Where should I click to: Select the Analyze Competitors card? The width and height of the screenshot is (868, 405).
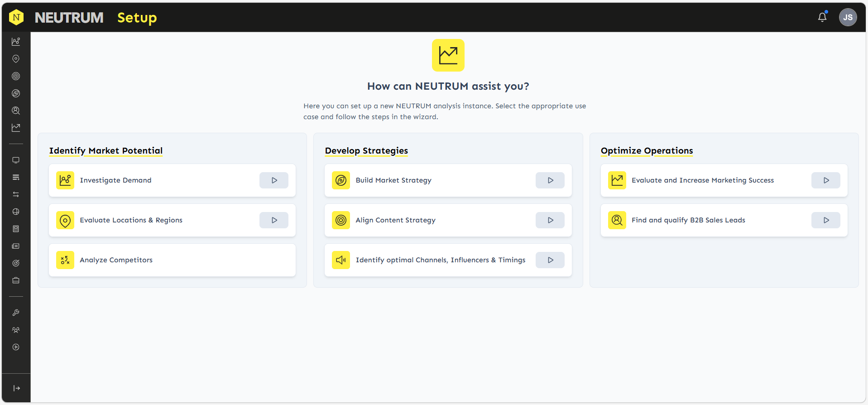tap(172, 260)
